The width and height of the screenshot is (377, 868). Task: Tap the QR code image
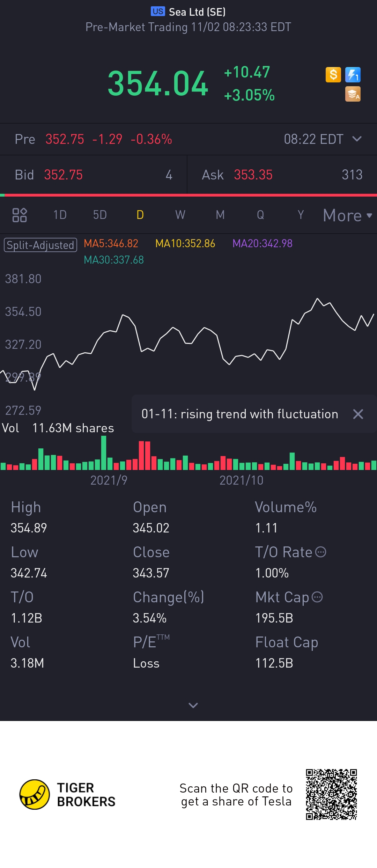click(331, 794)
